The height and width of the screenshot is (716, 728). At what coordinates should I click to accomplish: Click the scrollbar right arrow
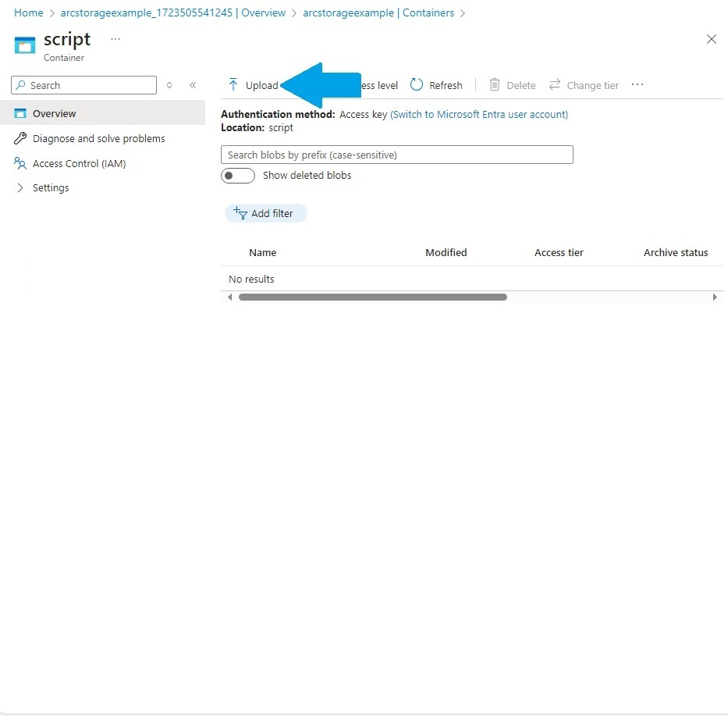click(x=715, y=297)
